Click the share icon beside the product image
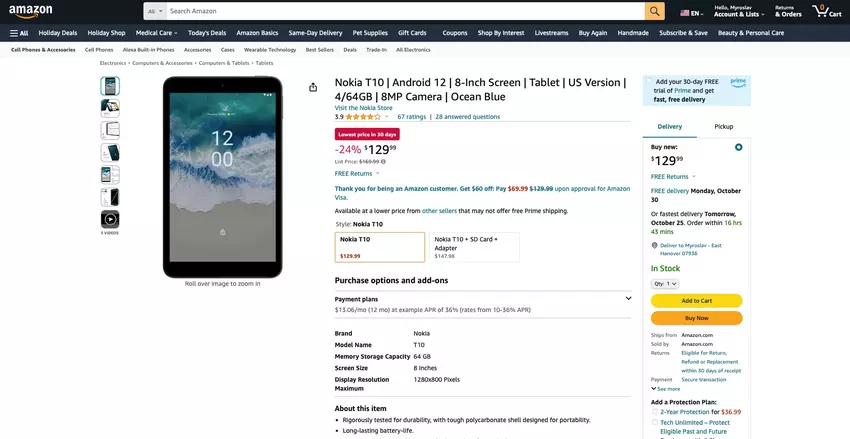The height and width of the screenshot is (439, 850). click(313, 87)
